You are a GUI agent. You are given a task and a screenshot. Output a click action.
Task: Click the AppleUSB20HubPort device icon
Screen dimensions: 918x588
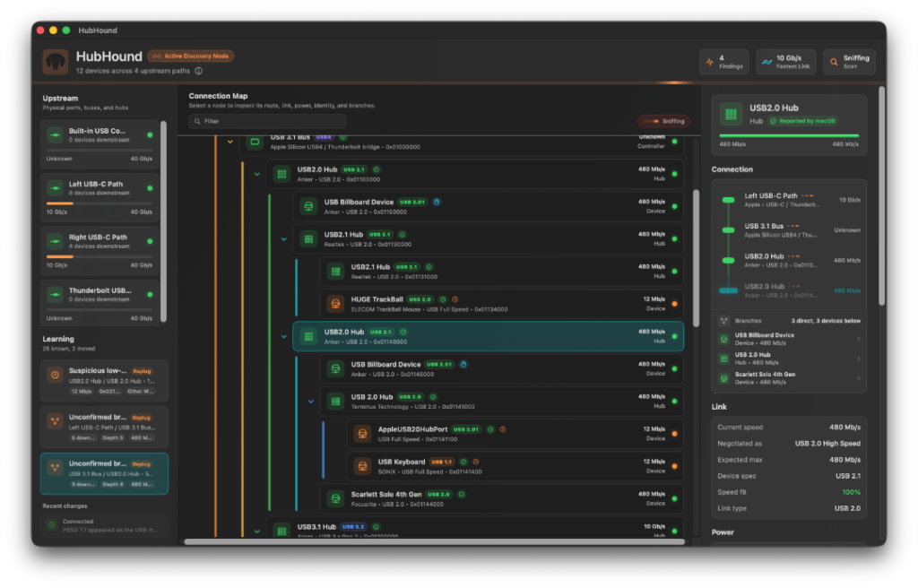[x=362, y=434]
